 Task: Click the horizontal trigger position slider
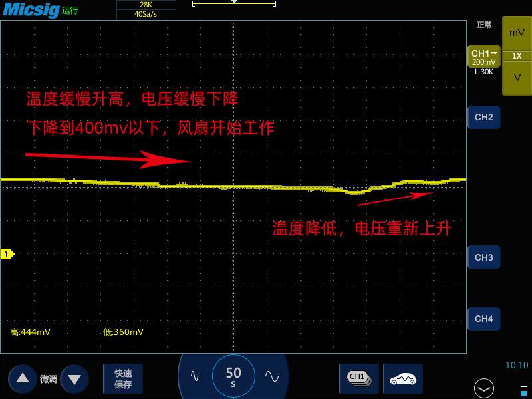click(233, 3)
